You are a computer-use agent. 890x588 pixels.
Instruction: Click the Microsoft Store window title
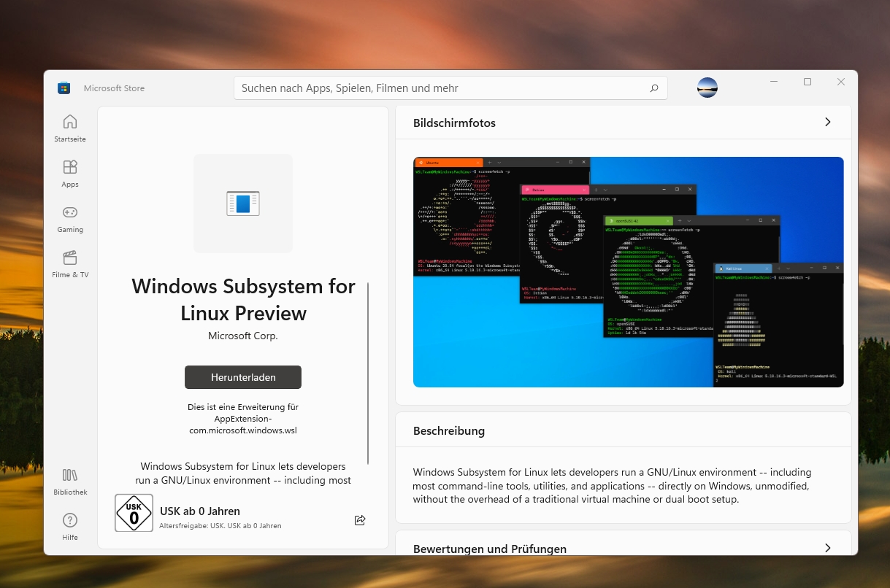pos(114,88)
